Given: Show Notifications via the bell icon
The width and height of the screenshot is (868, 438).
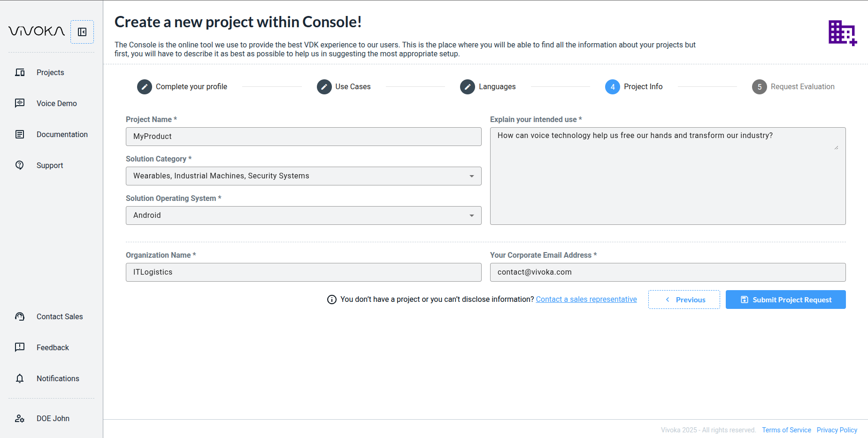Looking at the screenshot, I should pos(20,378).
